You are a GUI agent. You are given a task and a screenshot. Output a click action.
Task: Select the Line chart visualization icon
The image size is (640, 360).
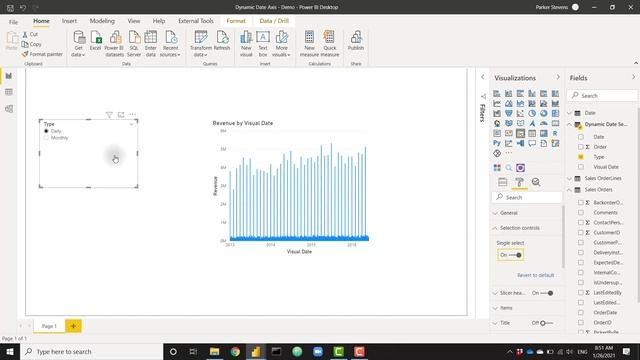point(497,103)
